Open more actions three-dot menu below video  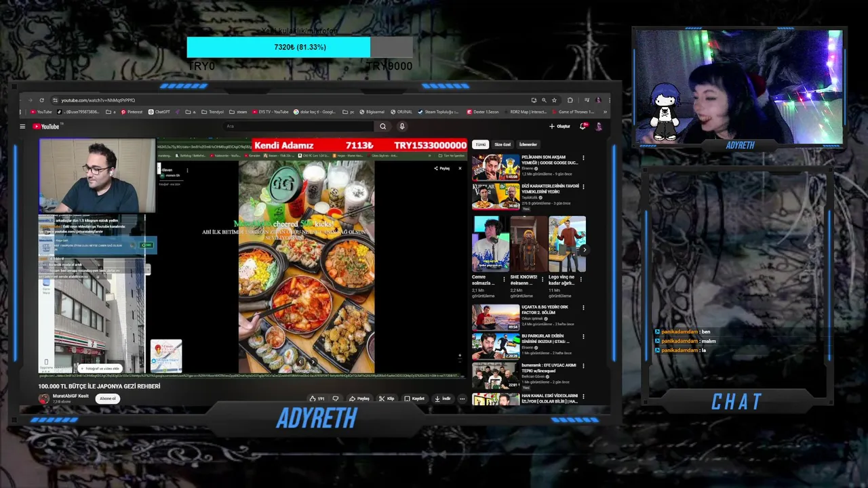pos(462,399)
